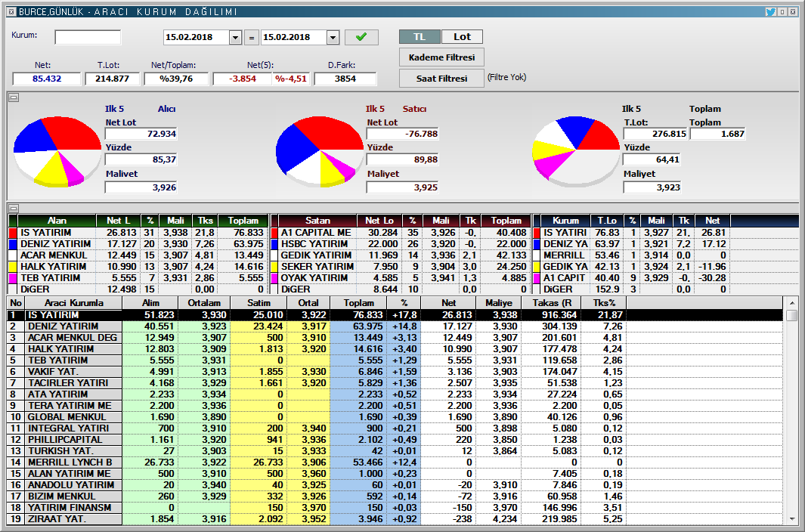Open Saat Filtresi
Viewport: 805px width, 532px height.
point(441,79)
